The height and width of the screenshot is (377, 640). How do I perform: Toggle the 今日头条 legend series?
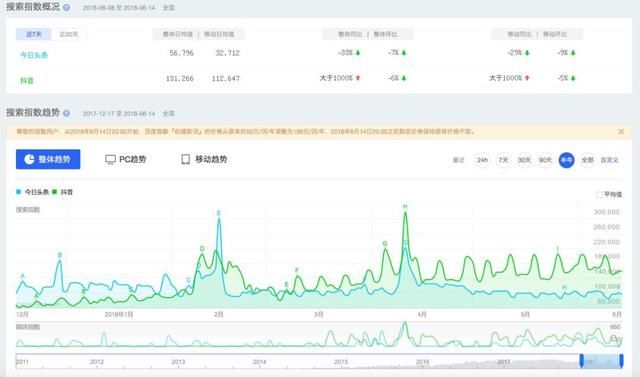click(x=33, y=192)
